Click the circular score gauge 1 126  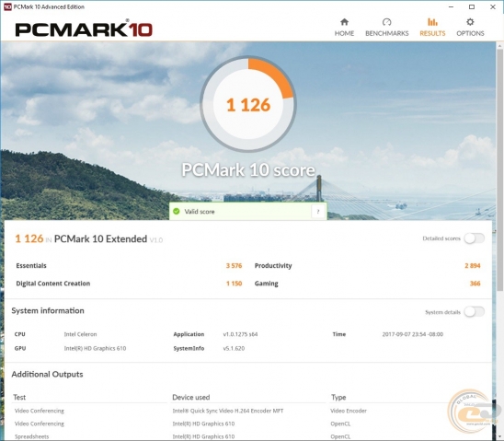(x=247, y=104)
